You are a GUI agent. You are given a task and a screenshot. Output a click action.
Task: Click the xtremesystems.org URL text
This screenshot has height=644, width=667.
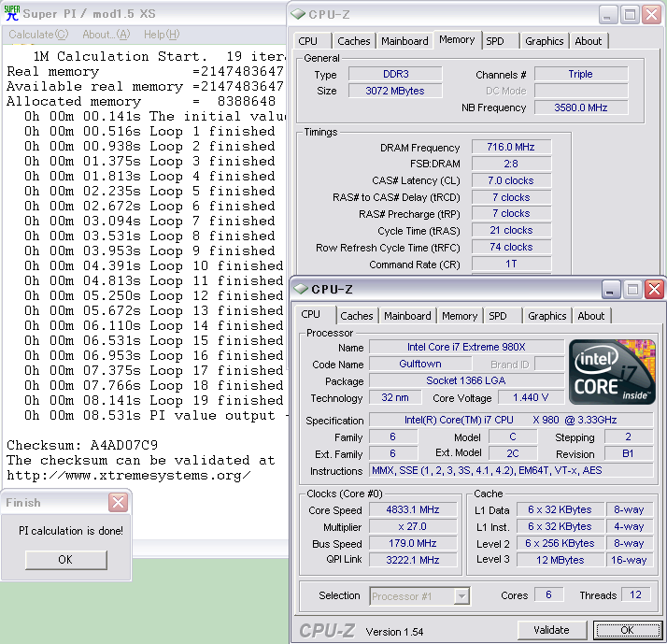pyautogui.click(x=129, y=476)
